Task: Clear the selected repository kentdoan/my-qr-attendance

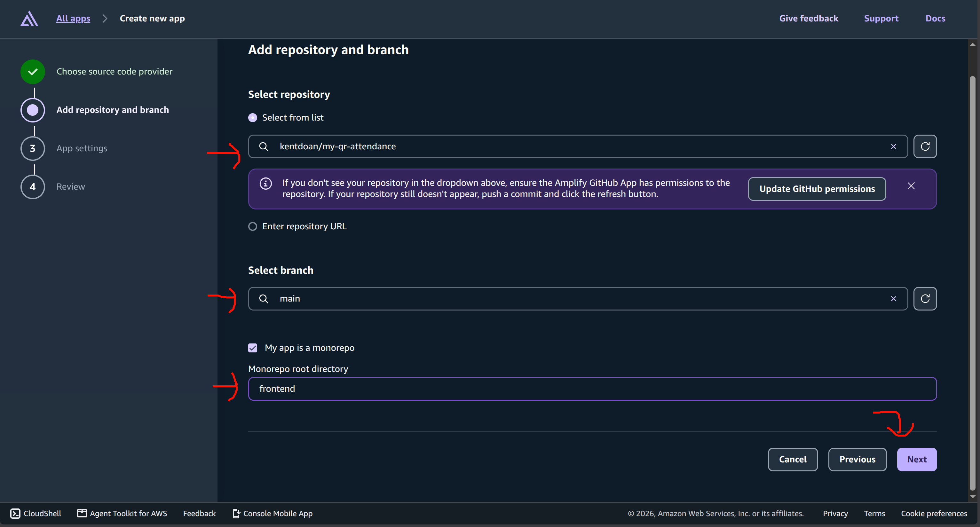Action: pyautogui.click(x=893, y=146)
